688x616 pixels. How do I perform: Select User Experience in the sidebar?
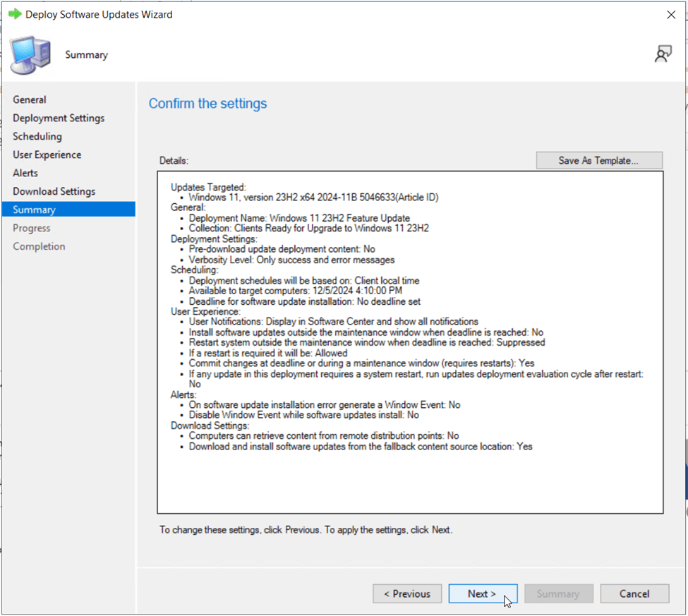pyautogui.click(x=47, y=155)
